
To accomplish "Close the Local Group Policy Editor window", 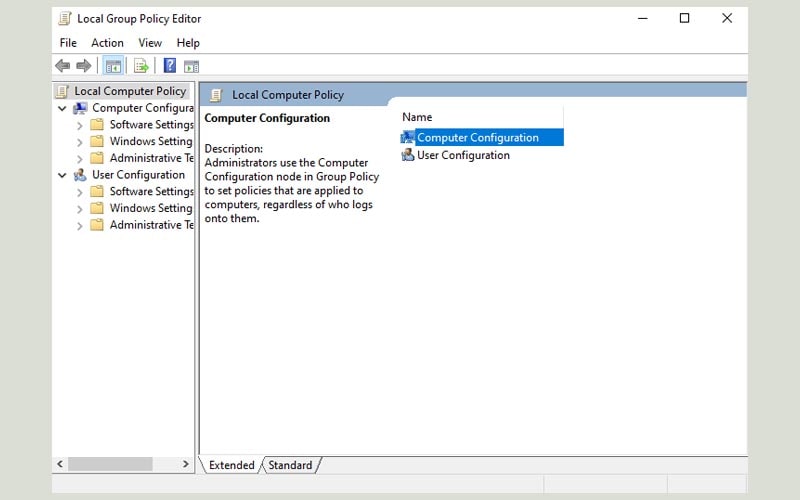I will (x=727, y=18).
